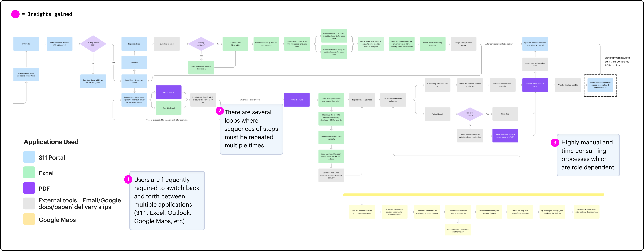Select the Leaves a blue note node

coord(470,136)
